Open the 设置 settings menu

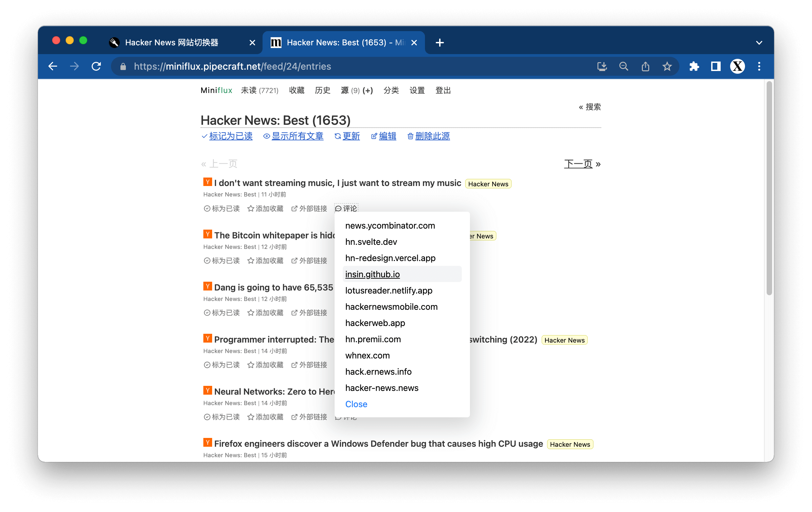pos(417,90)
